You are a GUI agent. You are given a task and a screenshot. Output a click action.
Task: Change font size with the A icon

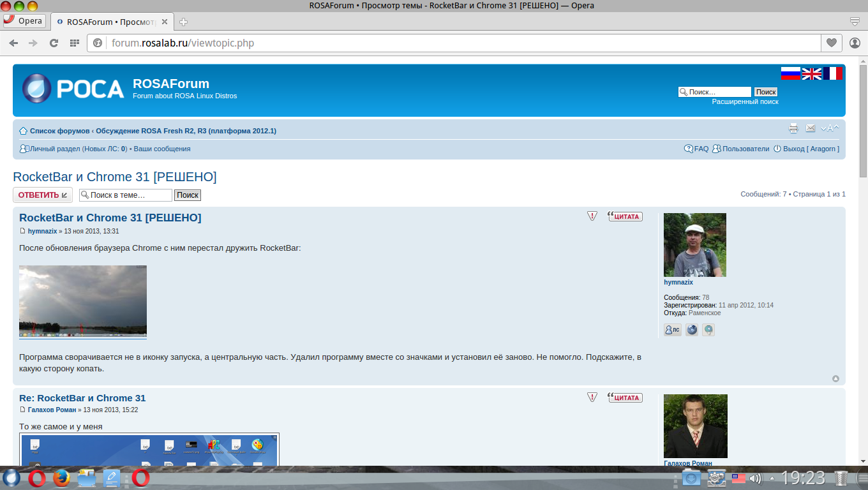830,128
